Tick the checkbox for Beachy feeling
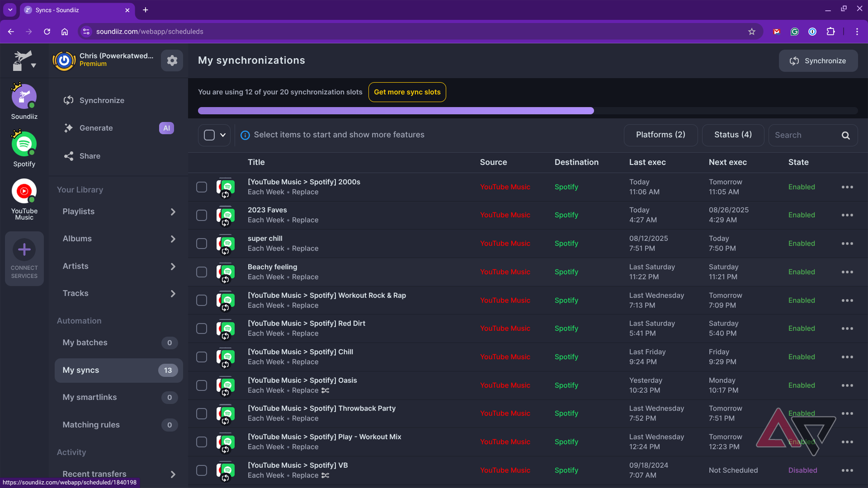 pyautogui.click(x=201, y=272)
